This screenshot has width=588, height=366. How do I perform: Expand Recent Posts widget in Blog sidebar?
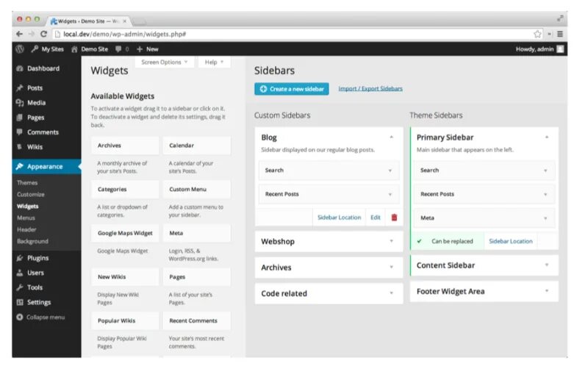[x=390, y=194]
